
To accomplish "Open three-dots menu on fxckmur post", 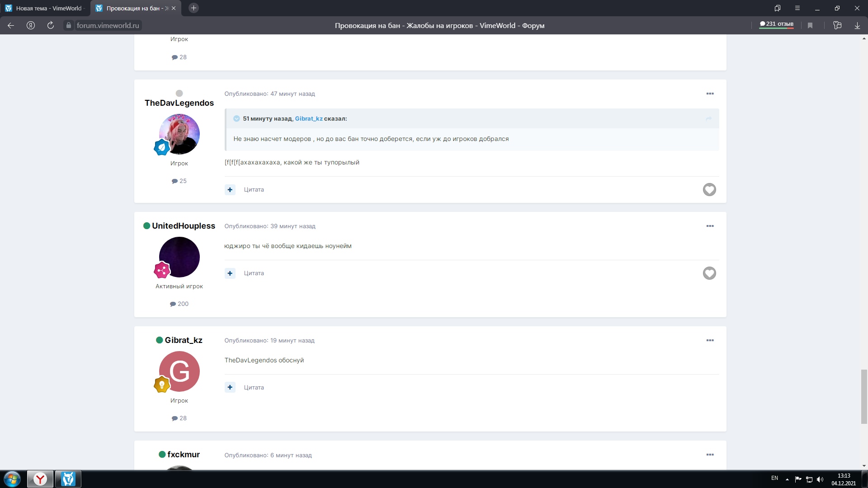I will tap(710, 455).
